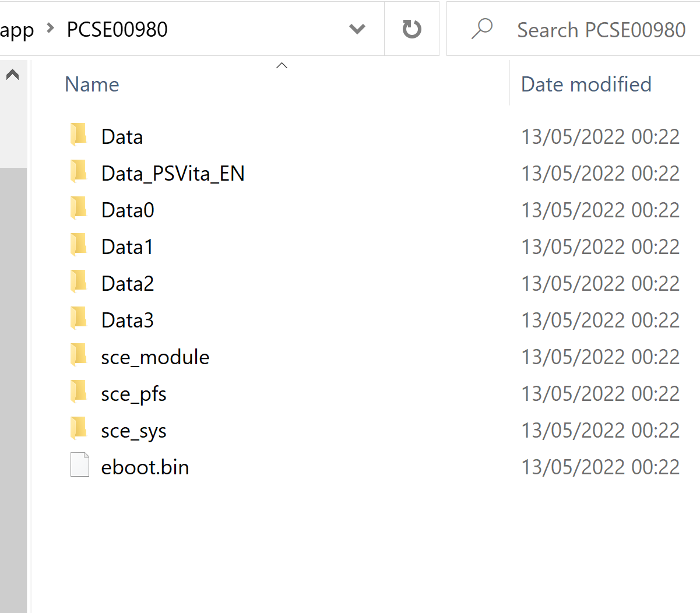Viewport: 700px width, 613px height.
Task: Go to the app breadcrumb folder
Action: click(17, 30)
